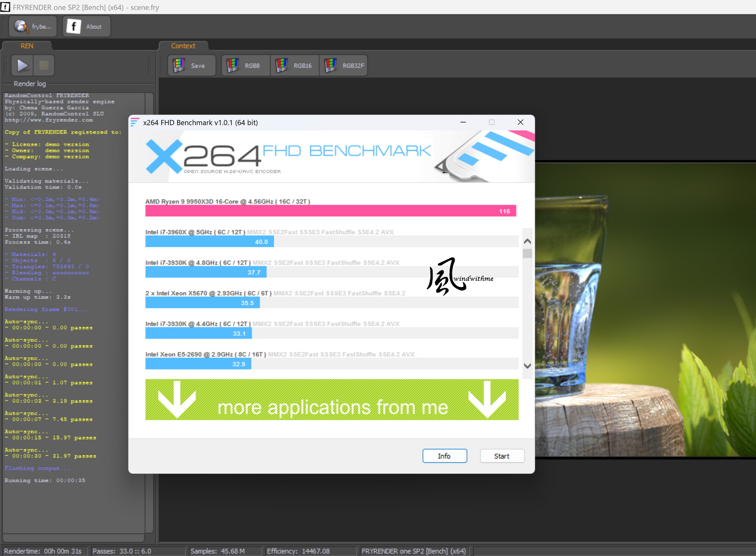The width and height of the screenshot is (756, 556).
Task: Open the frybench toolbar button
Action: click(33, 26)
